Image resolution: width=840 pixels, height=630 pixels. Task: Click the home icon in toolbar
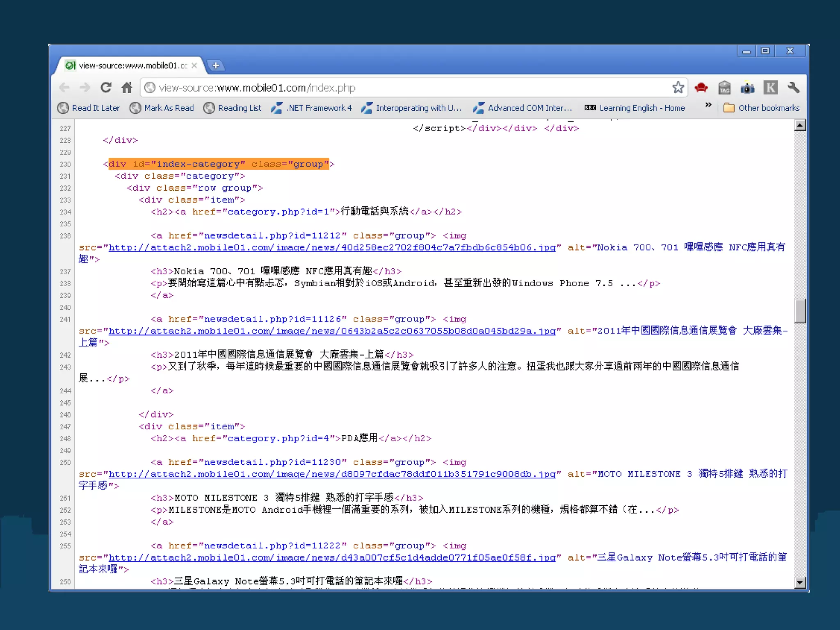click(127, 87)
